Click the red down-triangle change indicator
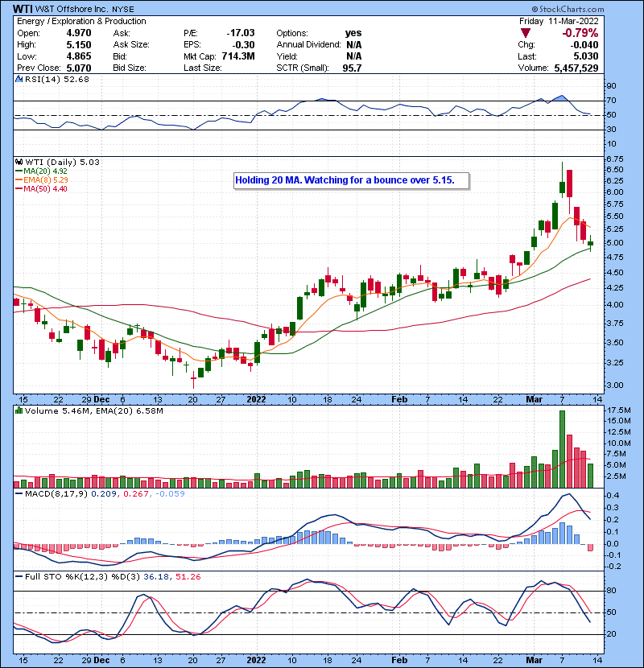Screen dimensions: 644x668 pos(525,33)
